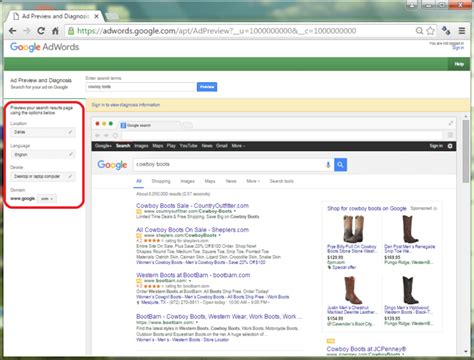Close the Ad Preview and Diagnosis tab

point(96,16)
